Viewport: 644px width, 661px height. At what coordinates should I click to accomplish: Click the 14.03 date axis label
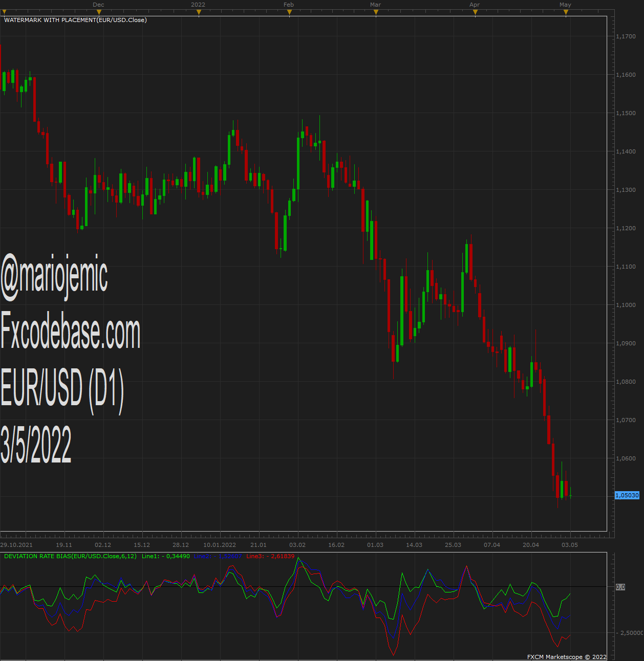click(x=414, y=545)
